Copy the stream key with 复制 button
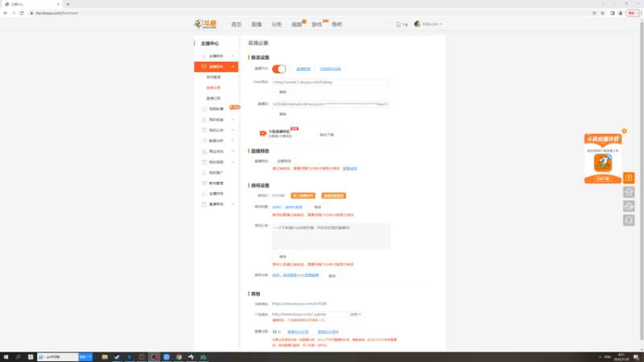The width and height of the screenshot is (644, 362). [x=283, y=114]
